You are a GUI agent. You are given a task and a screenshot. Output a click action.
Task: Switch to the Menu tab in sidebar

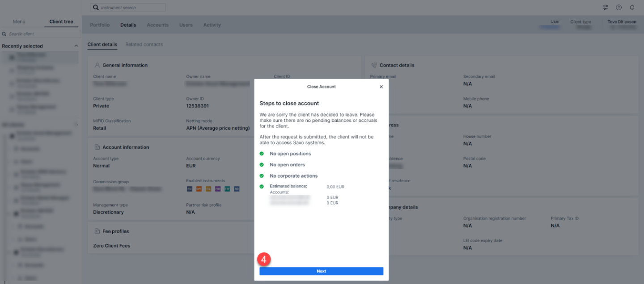coord(19,22)
